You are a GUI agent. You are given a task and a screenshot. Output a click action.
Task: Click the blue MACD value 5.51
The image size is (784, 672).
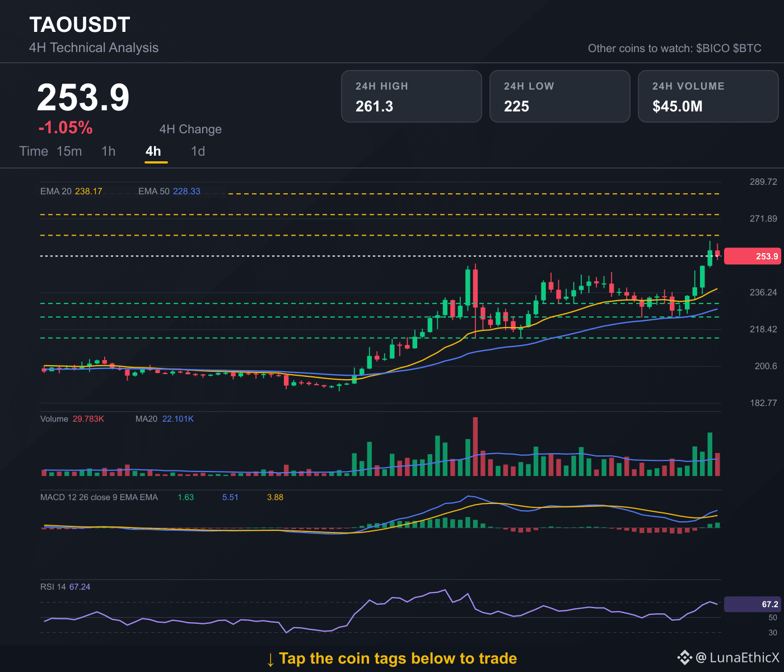coord(230,497)
